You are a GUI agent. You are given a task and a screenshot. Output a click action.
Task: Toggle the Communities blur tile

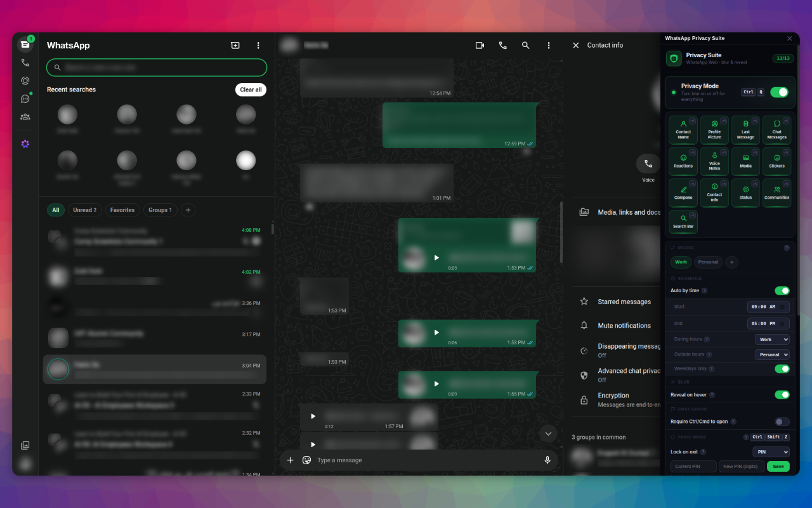click(776, 192)
